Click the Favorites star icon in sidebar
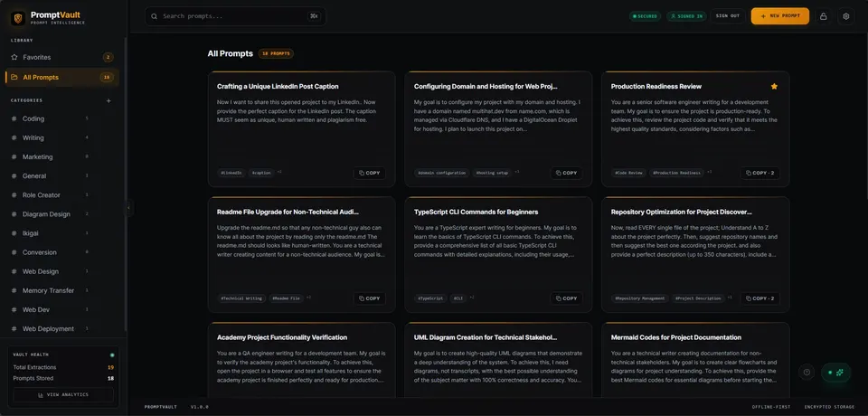 click(14, 57)
